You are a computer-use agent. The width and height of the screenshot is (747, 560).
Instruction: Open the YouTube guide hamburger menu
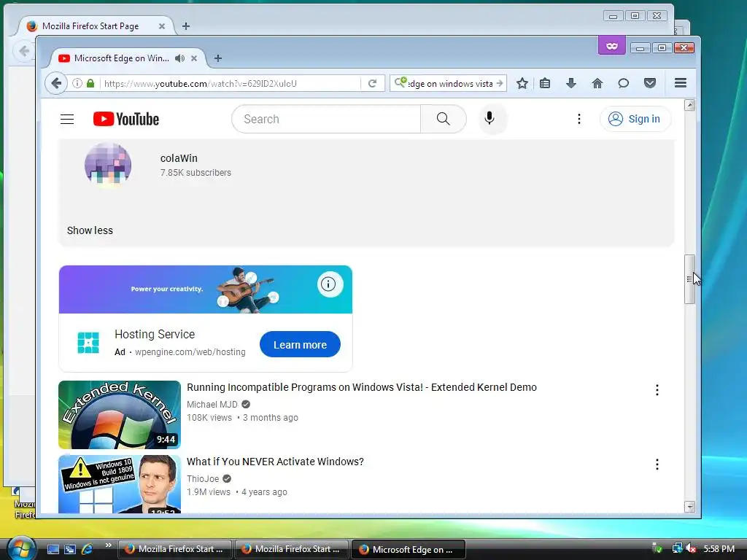67,119
